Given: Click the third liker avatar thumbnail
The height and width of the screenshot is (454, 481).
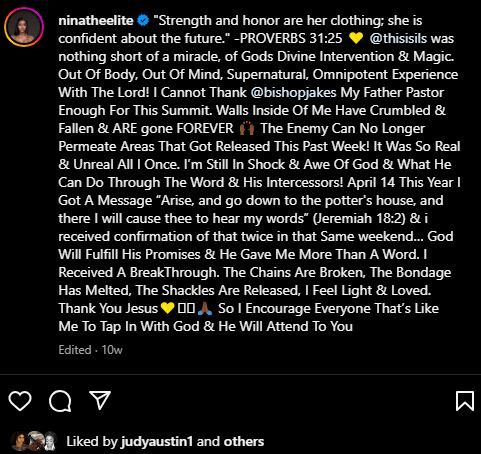Looking at the screenshot, I should 50,441.
